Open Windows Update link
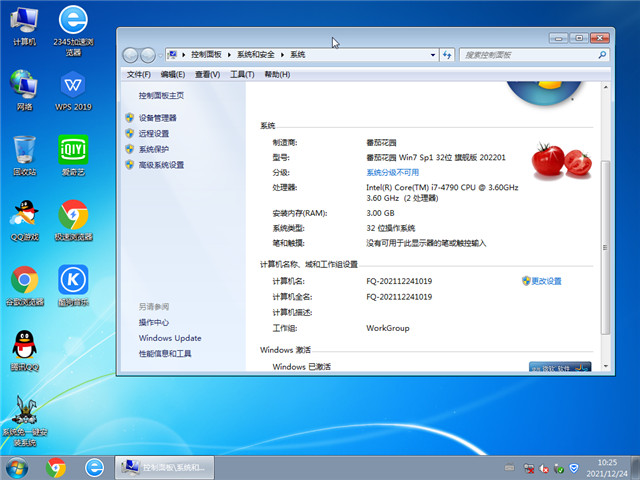 [x=170, y=338]
